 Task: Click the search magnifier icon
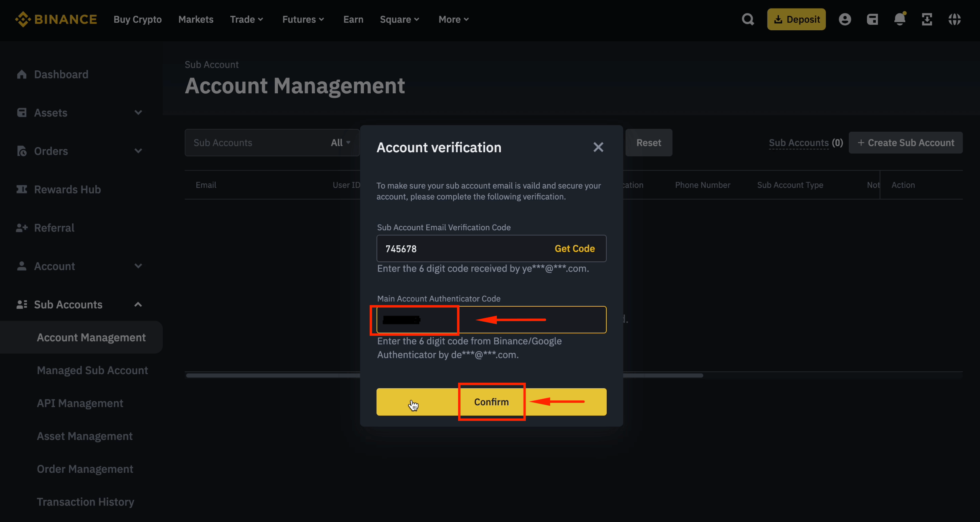(x=748, y=19)
